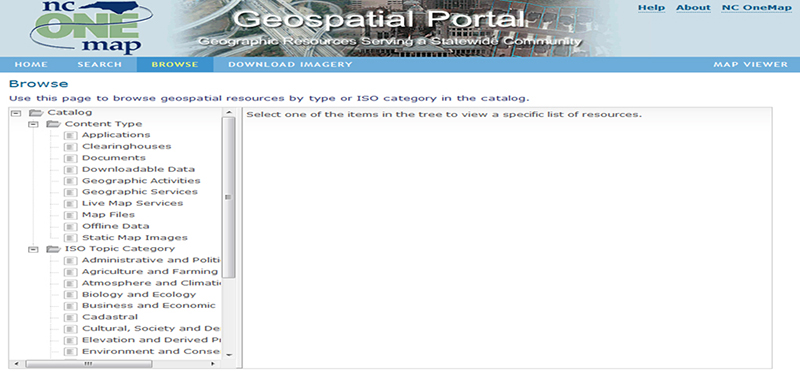
Task: Select Atmosphere and Climatic category
Action: 152,283
